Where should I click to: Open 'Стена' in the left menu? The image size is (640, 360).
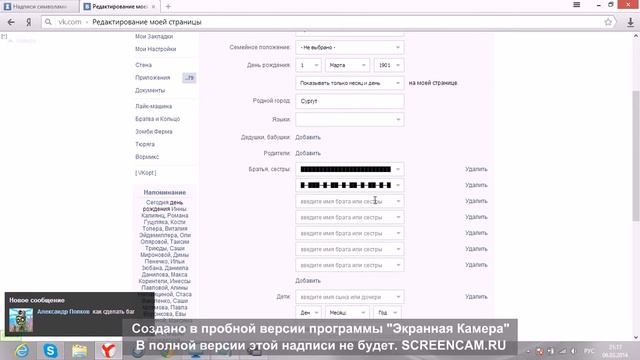coord(143,65)
